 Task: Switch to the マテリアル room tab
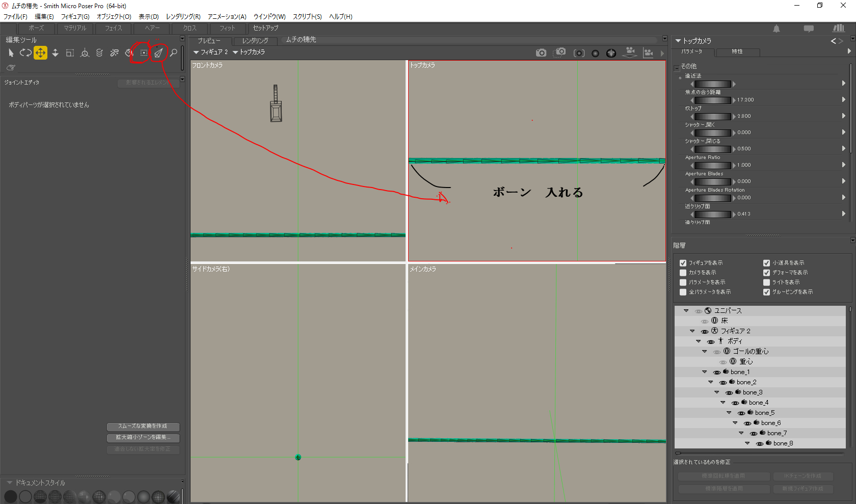[75, 28]
